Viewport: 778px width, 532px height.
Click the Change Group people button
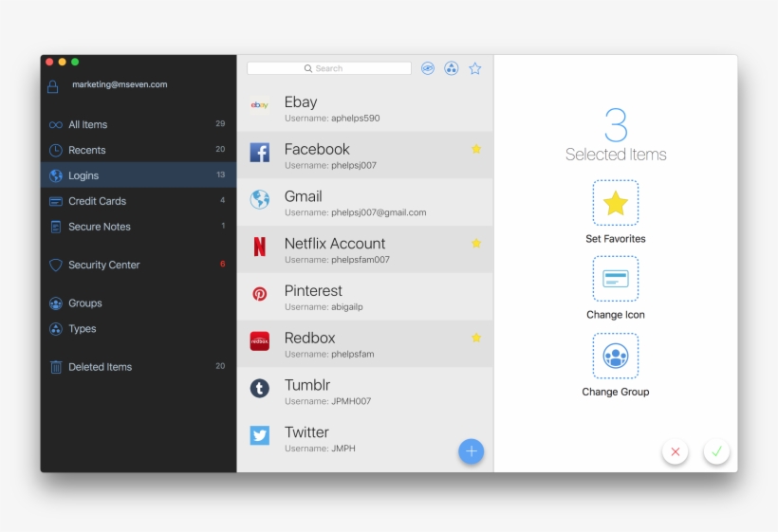615,356
